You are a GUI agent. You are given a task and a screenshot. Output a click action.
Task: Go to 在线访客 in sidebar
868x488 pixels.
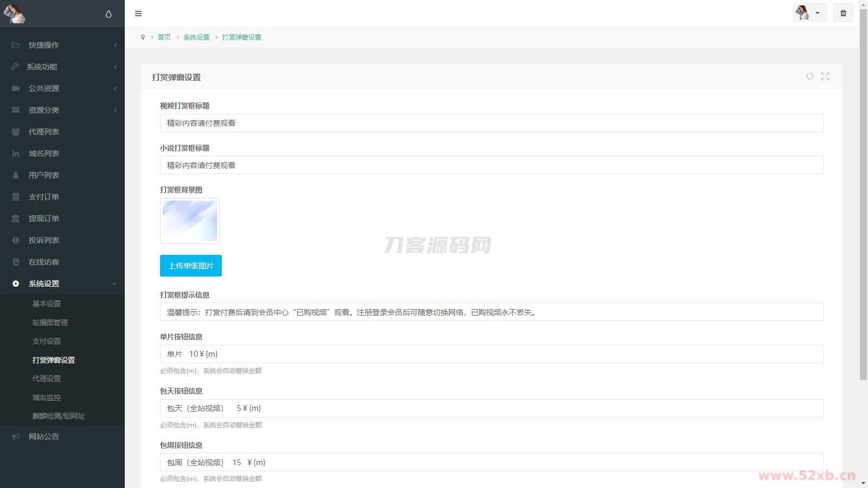point(44,262)
